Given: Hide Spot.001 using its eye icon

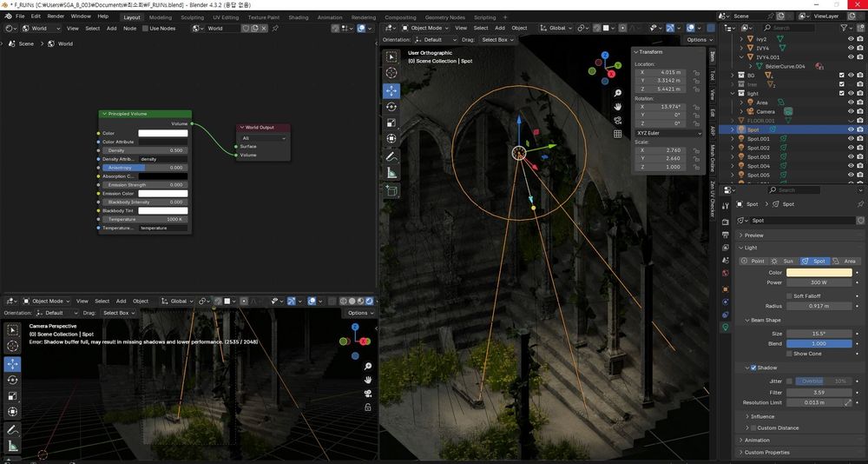Looking at the screenshot, I should tap(851, 138).
